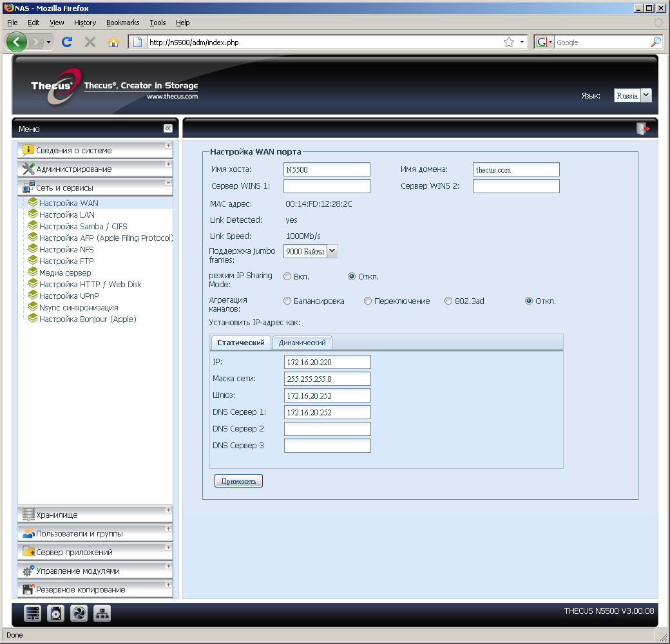Open Медиа сервер
Viewport: 670px width, 644px height.
[65, 272]
